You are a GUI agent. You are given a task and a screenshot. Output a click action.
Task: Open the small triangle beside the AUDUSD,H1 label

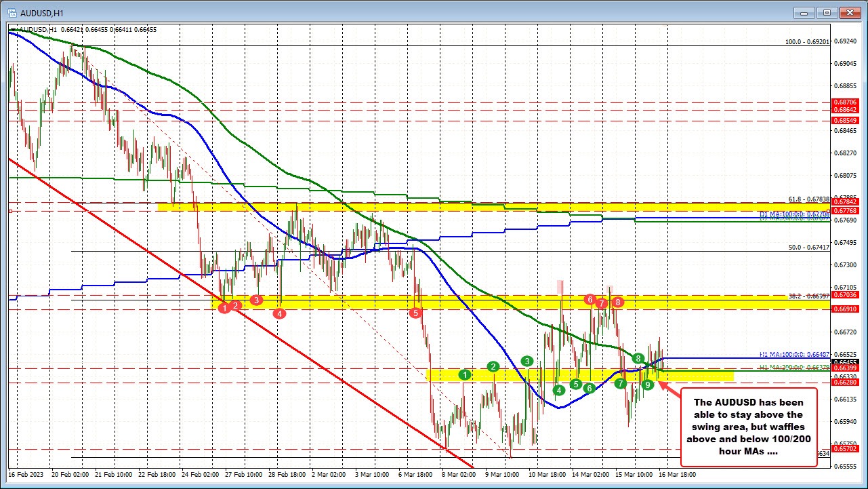(13, 30)
